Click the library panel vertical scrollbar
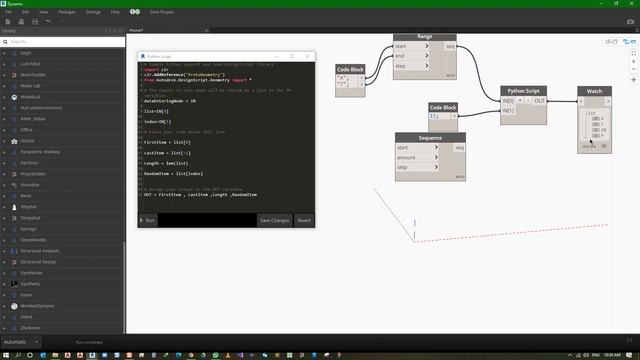The height and width of the screenshot is (360, 640). point(124,286)
